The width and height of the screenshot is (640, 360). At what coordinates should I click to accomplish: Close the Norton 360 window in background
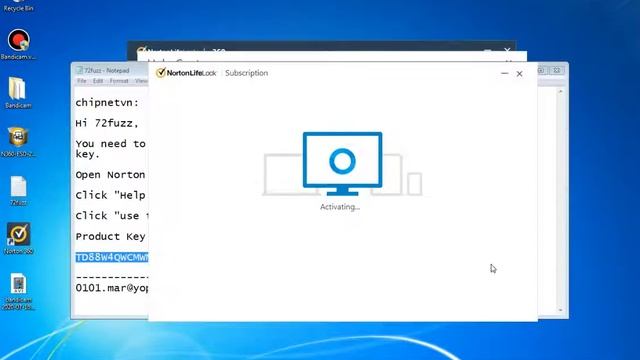507,50
